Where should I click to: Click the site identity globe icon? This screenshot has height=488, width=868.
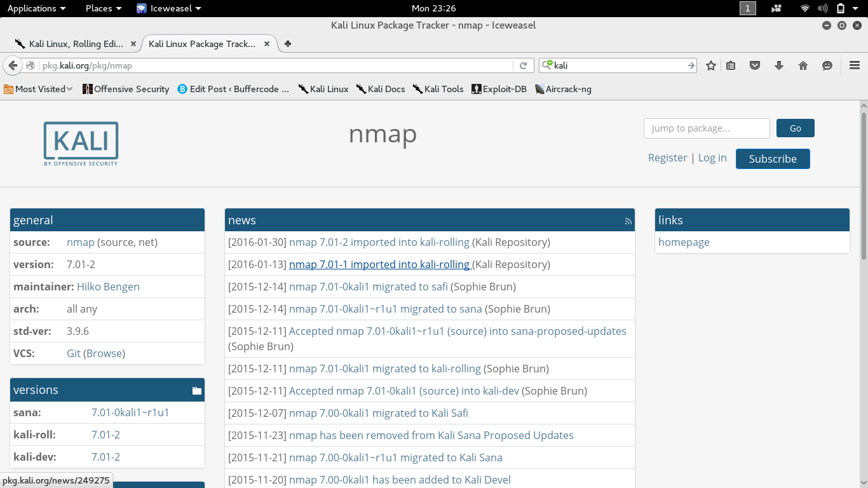click(31, 65)
